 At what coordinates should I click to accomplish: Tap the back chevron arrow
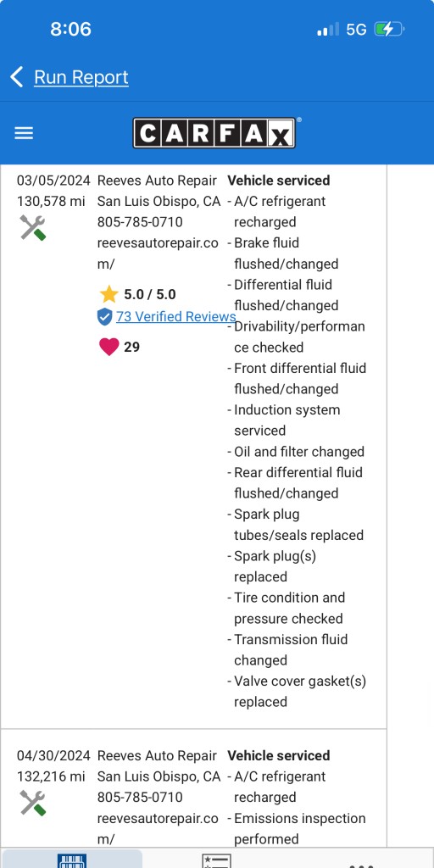tap(17, 77)
